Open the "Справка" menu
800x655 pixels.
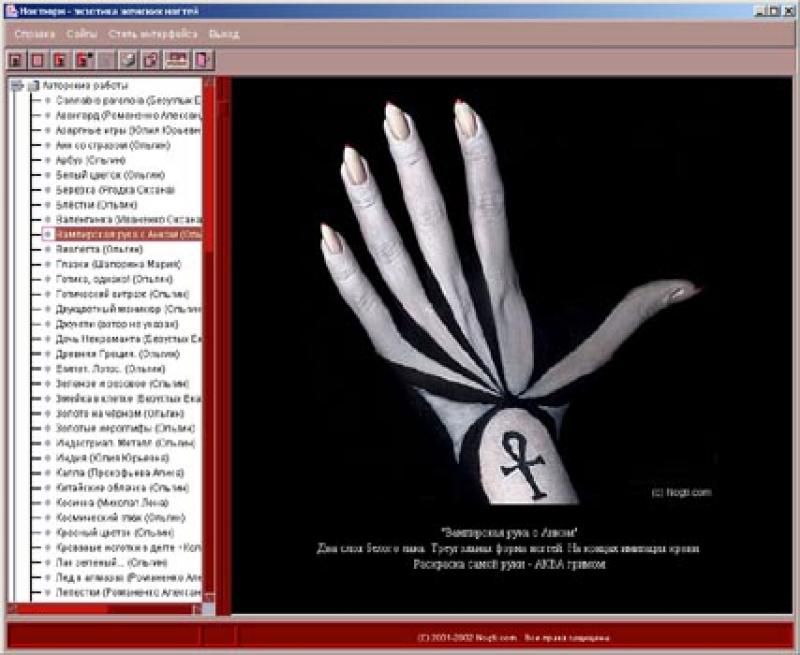point(35,33)
